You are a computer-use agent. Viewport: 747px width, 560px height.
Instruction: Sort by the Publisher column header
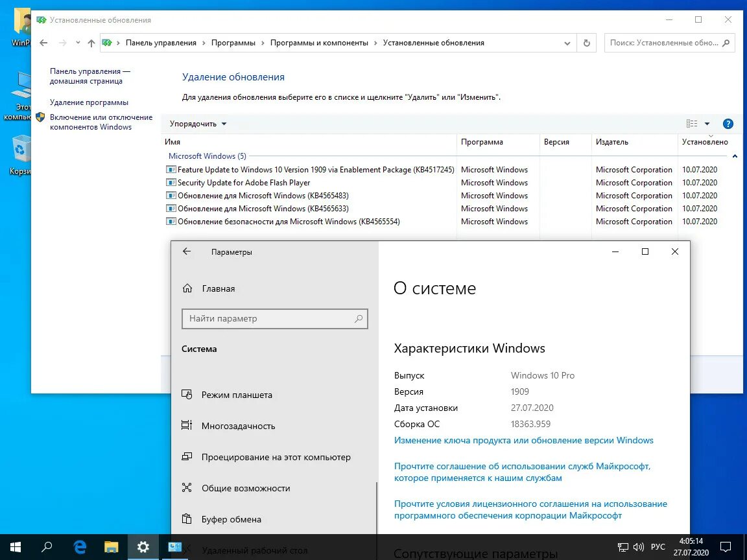click(x=635, y=142)
